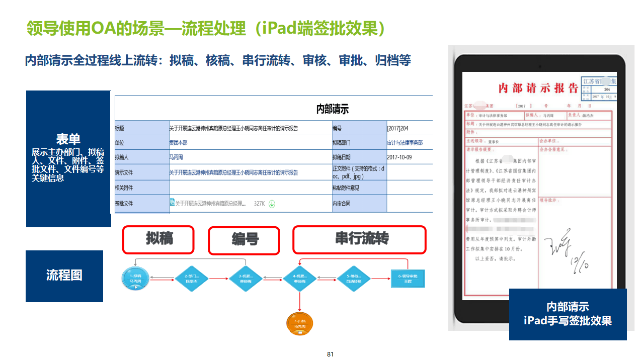
Task: Click the 拟稿部门 label cell
Action: (x=359, y=143)
